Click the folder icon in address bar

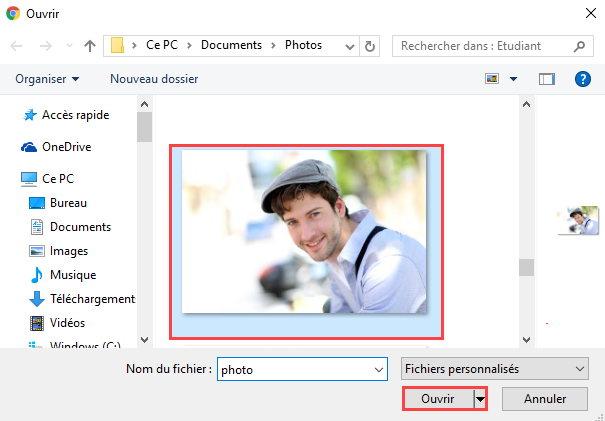117,45
